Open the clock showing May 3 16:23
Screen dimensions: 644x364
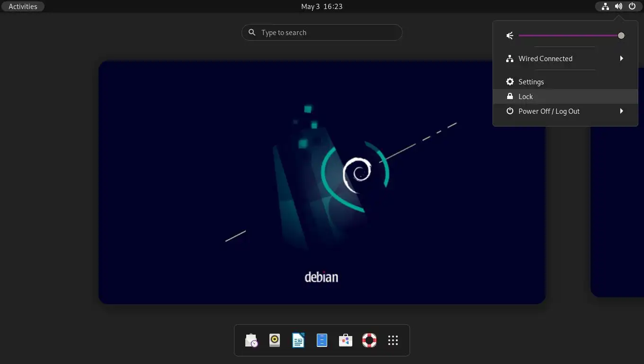[x=322, y=7]
